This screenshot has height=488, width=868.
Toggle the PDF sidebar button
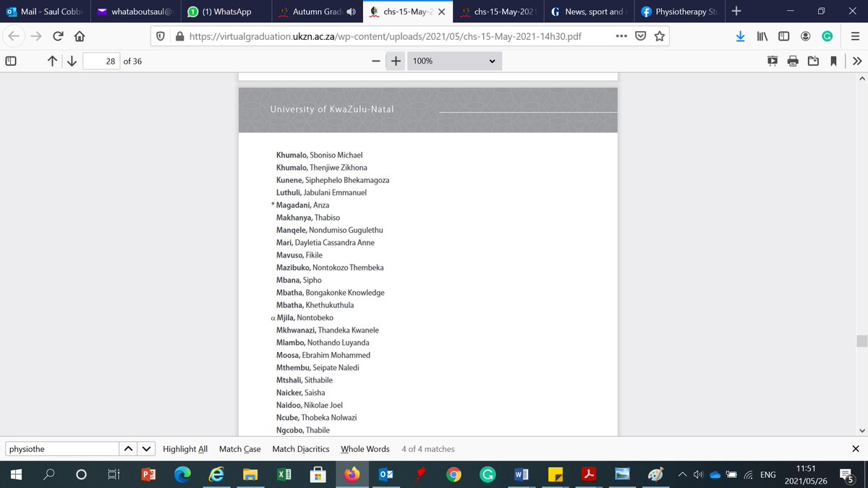pyautogui.click(x=11, y=61)
